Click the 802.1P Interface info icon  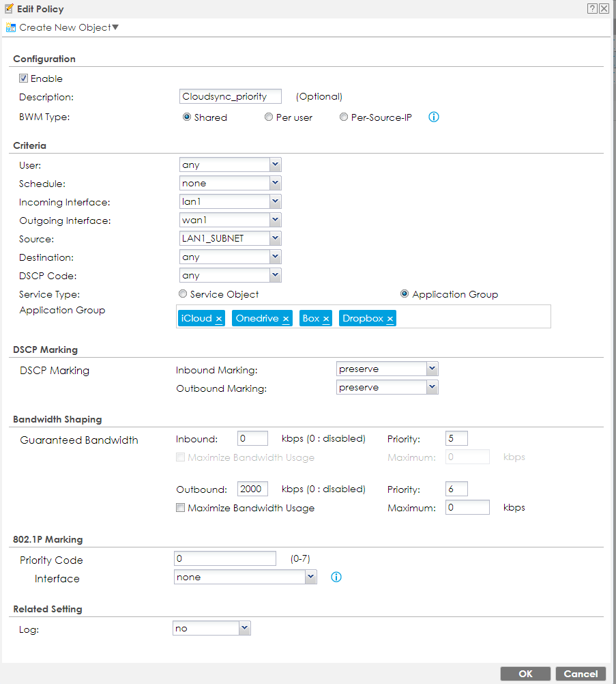coord(336,578)
